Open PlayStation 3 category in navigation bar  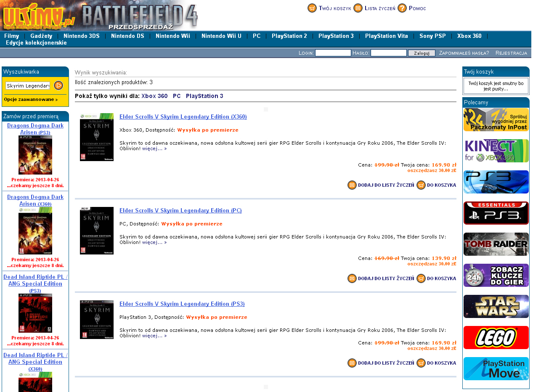pyautogui.click(x=336, y=36)
